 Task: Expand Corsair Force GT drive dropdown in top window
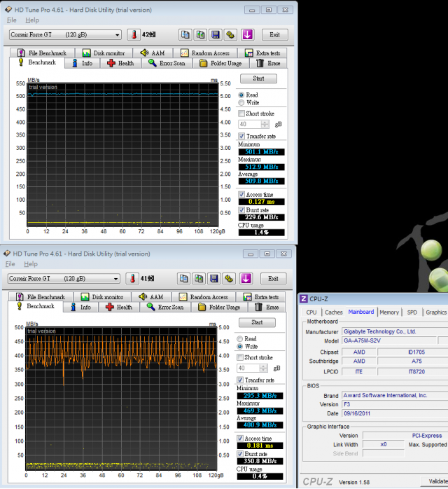117,35
